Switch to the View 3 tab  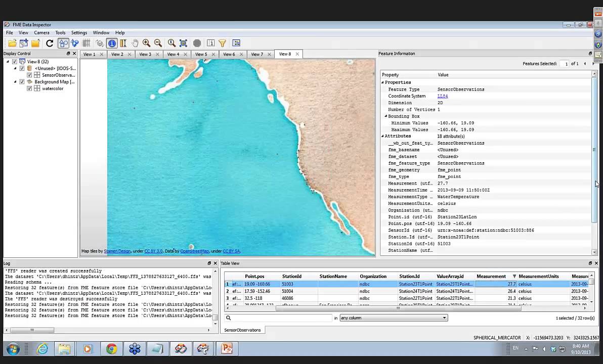click(x=145, y=54)
